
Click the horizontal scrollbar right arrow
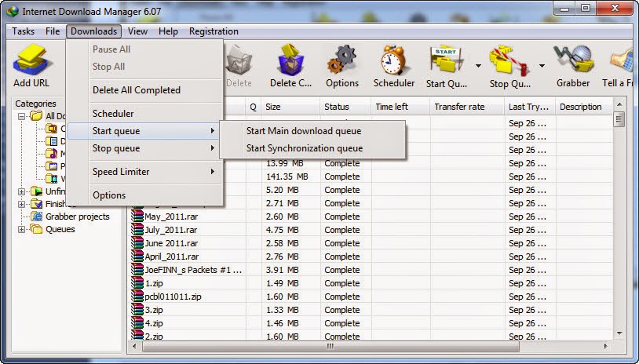click(605, 346)
